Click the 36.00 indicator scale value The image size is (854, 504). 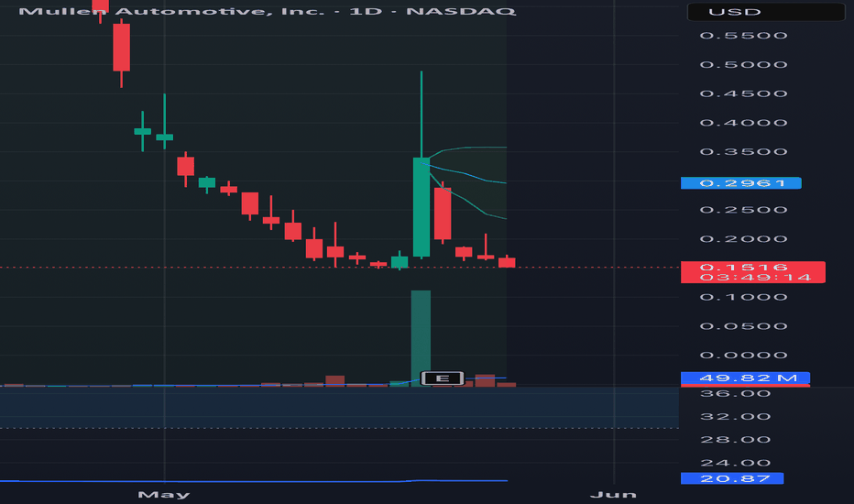tap(735, 393)
